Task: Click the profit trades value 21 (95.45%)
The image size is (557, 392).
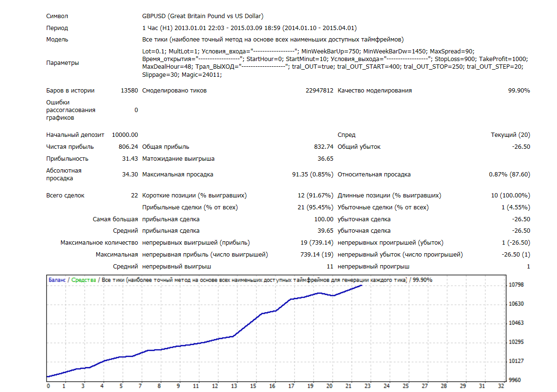Action: tap(315, 207)
